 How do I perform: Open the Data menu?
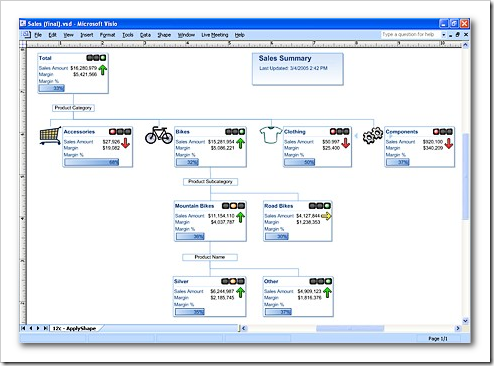[145, 35]
